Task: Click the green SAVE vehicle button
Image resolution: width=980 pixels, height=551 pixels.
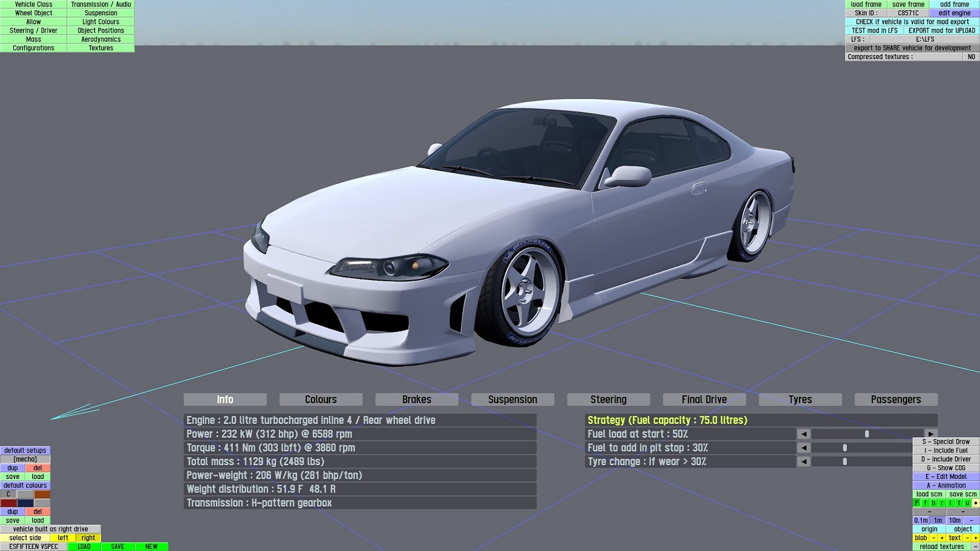Action: point(117,546)
